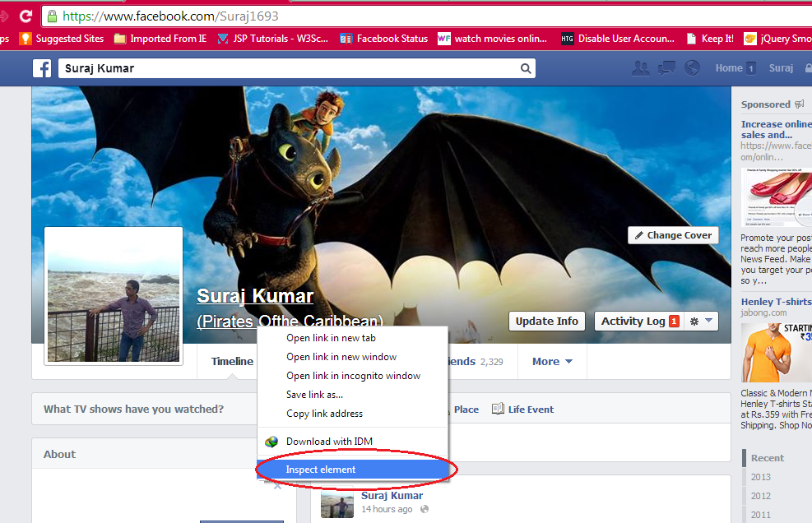Image resolution: width=812 pixels, height=523 pixels.
Task: Jump to Recent in timeline navigator
Action: (x=768, y=458)
